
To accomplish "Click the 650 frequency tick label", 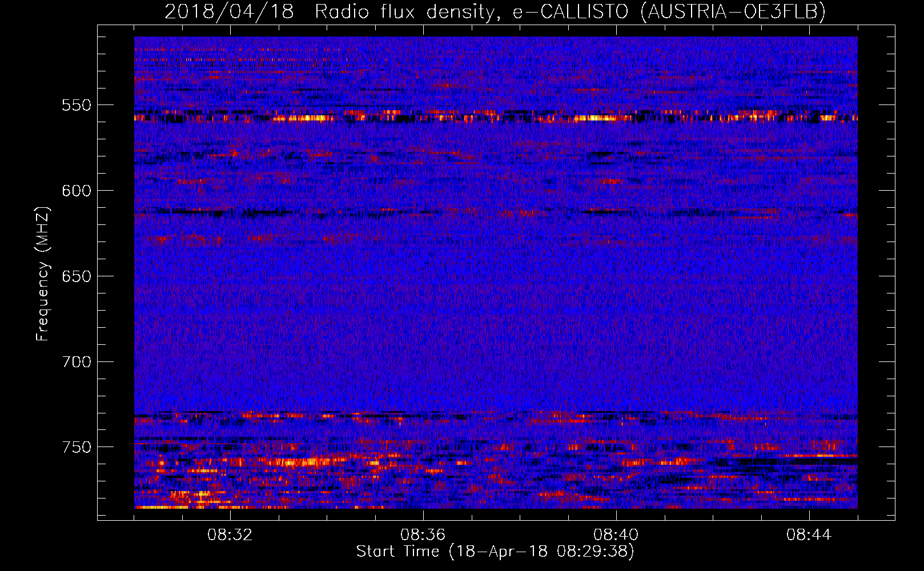I will pyautogui.click(x=77, y=276).
